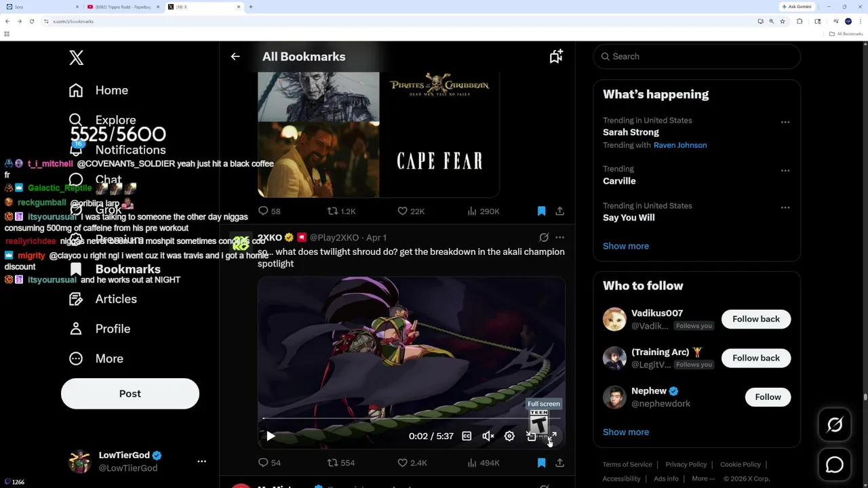Follow back Vadikus007
The height and width of the screenshot is (488, 868).
[x=756, y=319]
